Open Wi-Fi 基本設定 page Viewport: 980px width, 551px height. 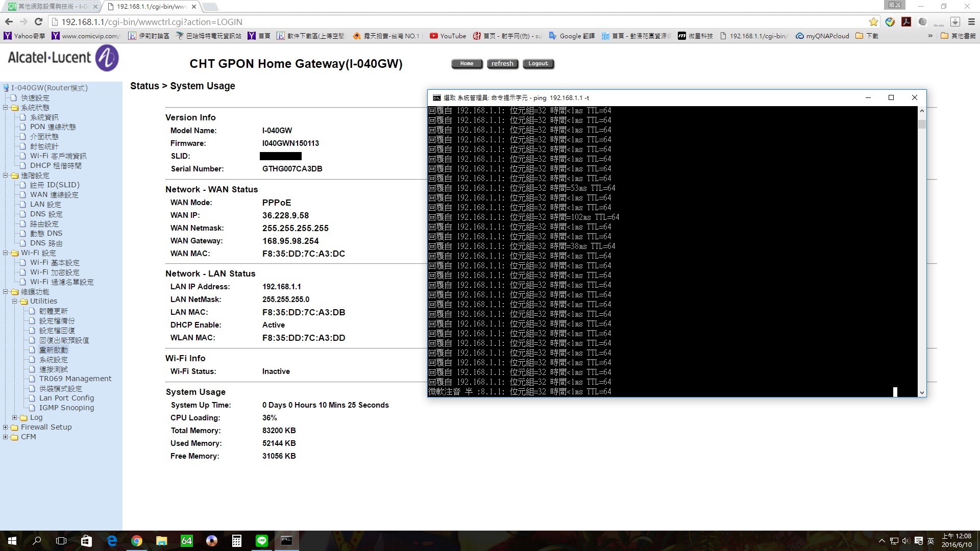55,263
